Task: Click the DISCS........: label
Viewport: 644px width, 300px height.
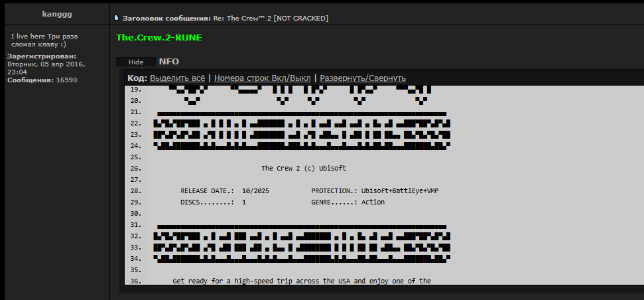Action: 208,202
